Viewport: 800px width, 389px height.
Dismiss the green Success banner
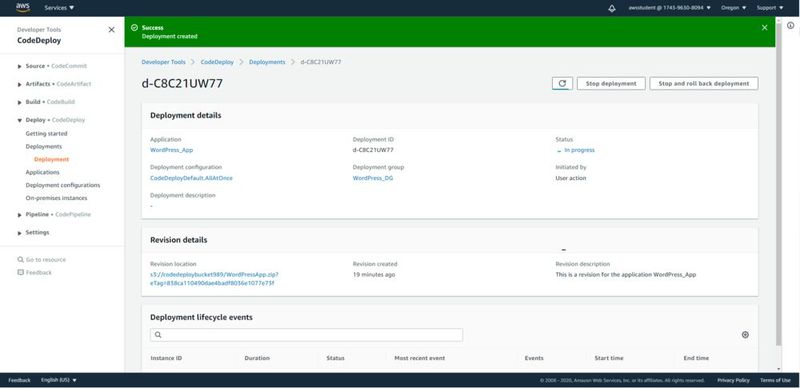coord(764,28)
